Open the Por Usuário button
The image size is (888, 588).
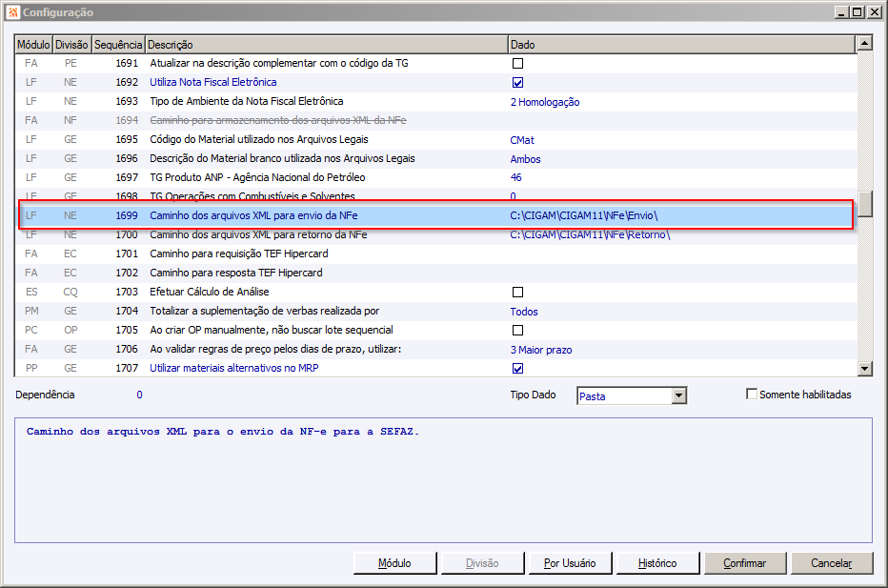(x=570, y=563)
